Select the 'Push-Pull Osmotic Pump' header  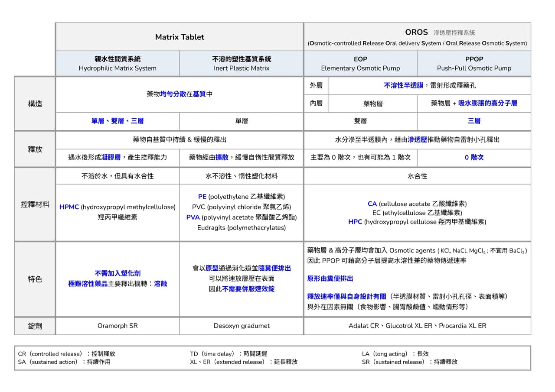[x=474, y=64]
